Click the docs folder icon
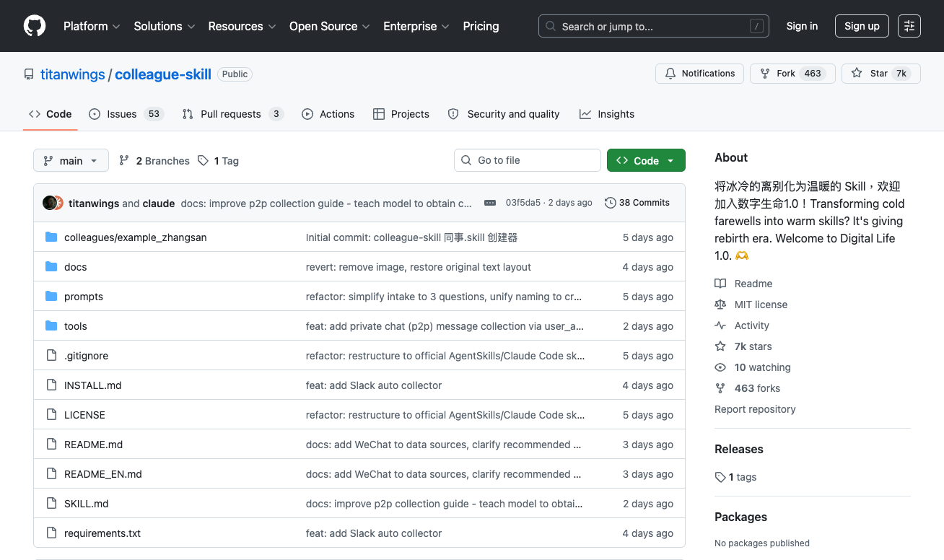 click(x=51, y=266)
